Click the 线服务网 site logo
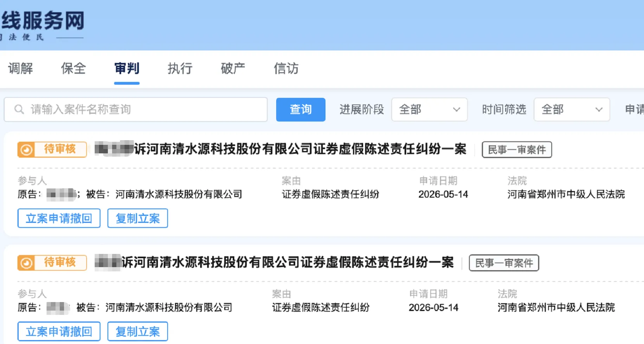This screenshot has height=344, width=644. point(43,21)
